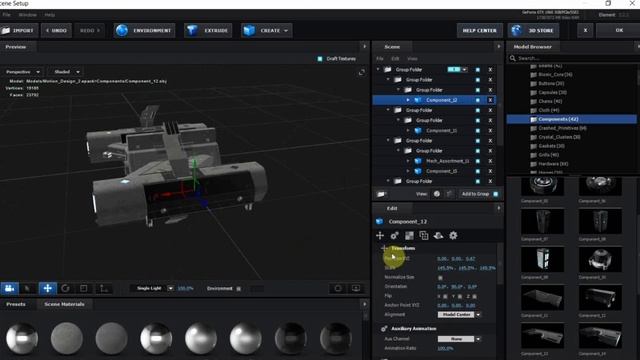This screenshot has height=360, width=640.
Task: Open group number dropdown on top Group Folder
Action: [458, 69]
